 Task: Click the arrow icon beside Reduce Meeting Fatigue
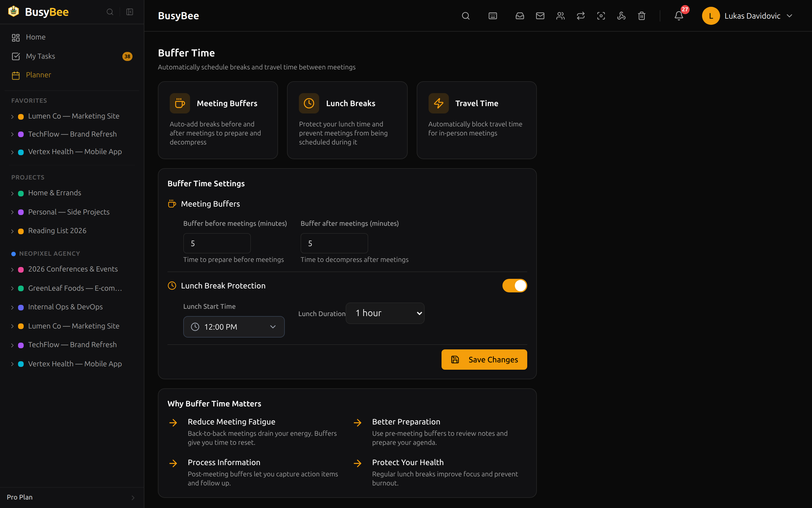point(173,422)
